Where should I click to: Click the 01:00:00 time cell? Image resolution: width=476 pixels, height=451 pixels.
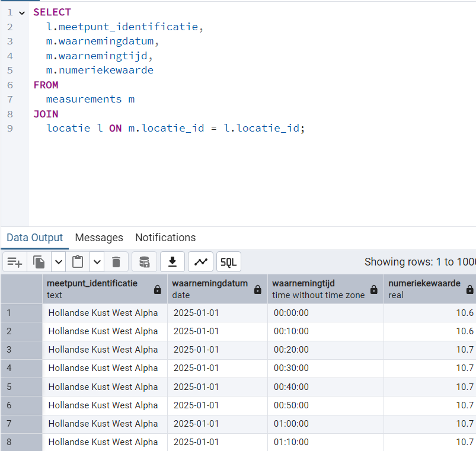tap(325, 424)
